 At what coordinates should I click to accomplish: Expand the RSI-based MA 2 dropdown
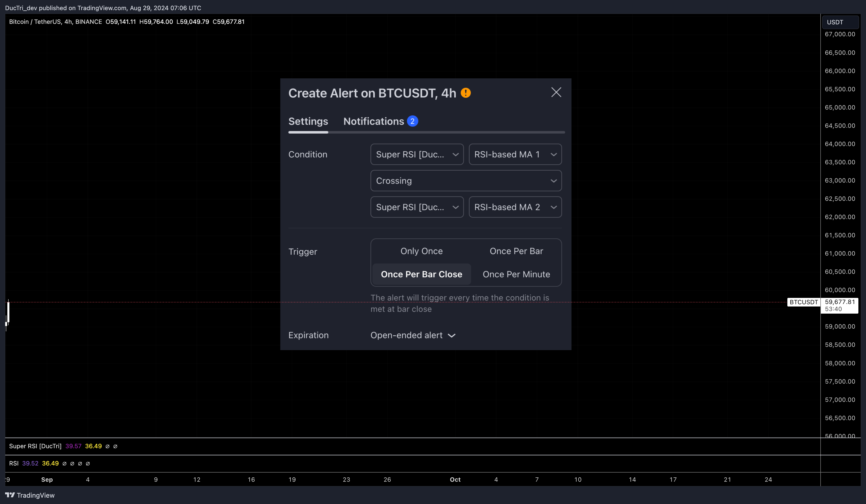point(515,207)
